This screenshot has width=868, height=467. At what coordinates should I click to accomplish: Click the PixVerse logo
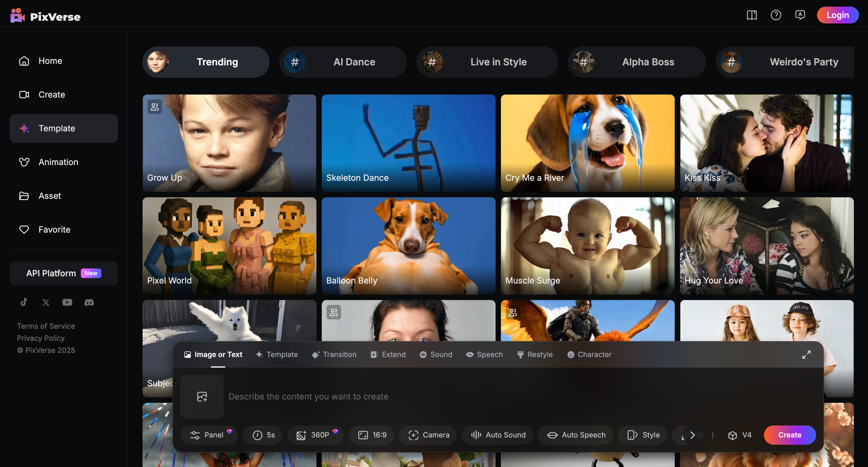tap(46, 16)
